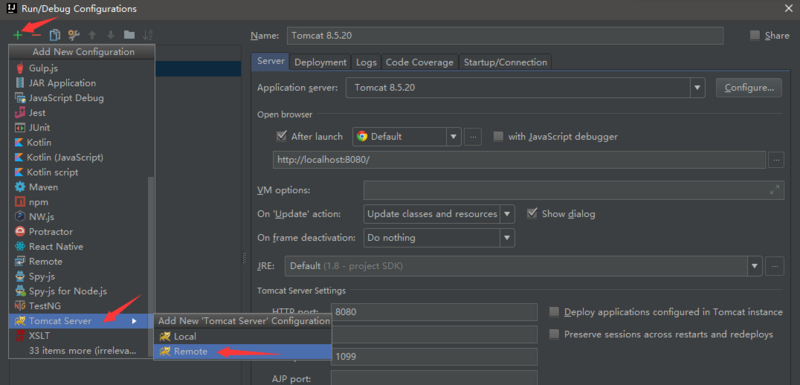Toggle the After launch checkbox
The height and width of the screenshot is (385, 800).
pyautogui.click(x=281, y=136)
